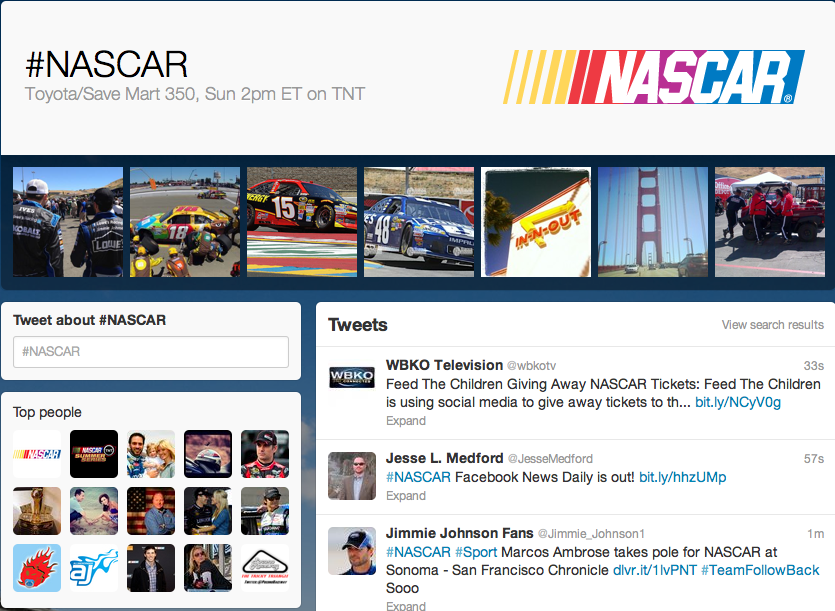Expand the WBKO Television tweet
Image resolution: width=835 pixels, height=611 pixels.
pyautogui.click(x=406, y=421)
